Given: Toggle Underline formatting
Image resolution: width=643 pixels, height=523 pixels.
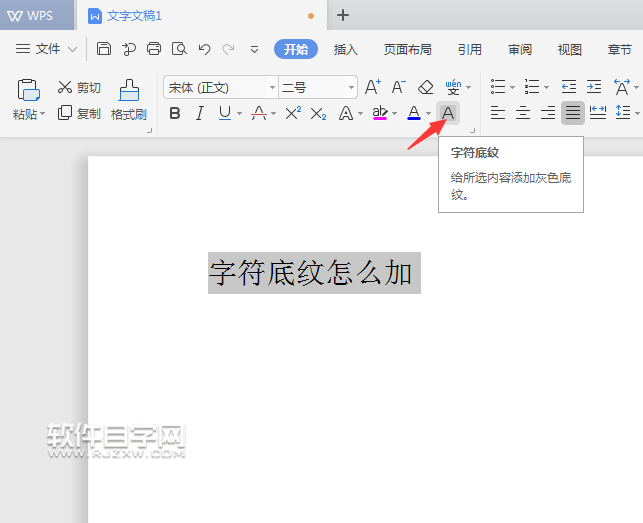Looking at the screenshot, I should coord(225,113).
